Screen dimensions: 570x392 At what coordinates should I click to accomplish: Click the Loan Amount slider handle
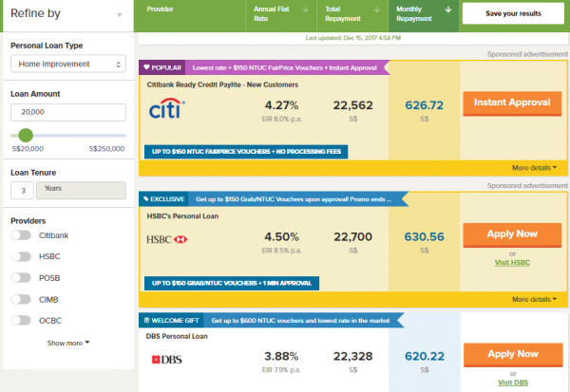pyautogui.click(x=26, y=136)
